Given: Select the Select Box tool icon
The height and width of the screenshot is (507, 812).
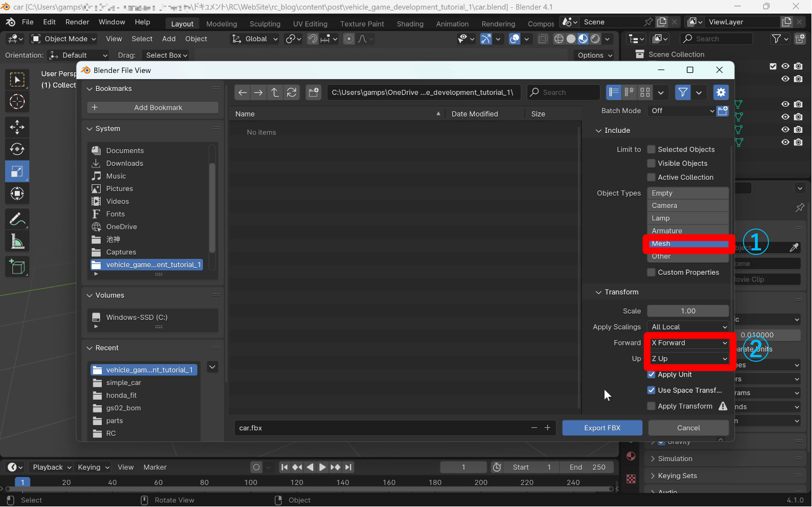Looking at the screenshot, I should [17, 80].
